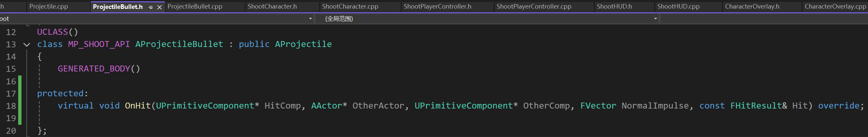Close the ProjectileBullet.h tab
Screen dimensions: 868x137
160,7
